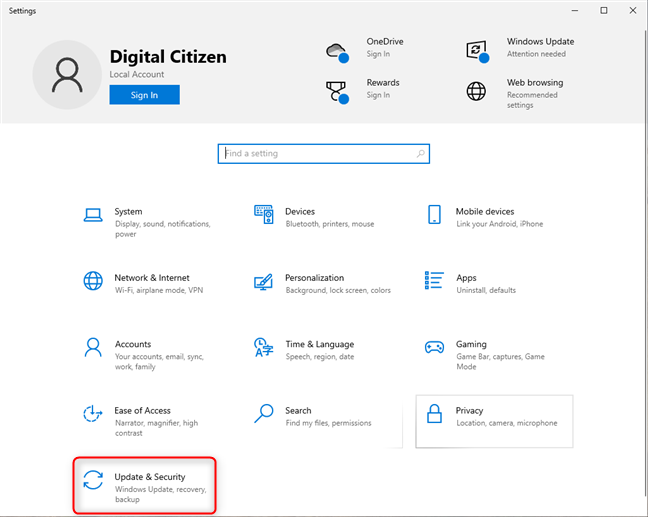Click OneDrive label in header
Screen dimensions: 648x517
[x=385, y=42]
